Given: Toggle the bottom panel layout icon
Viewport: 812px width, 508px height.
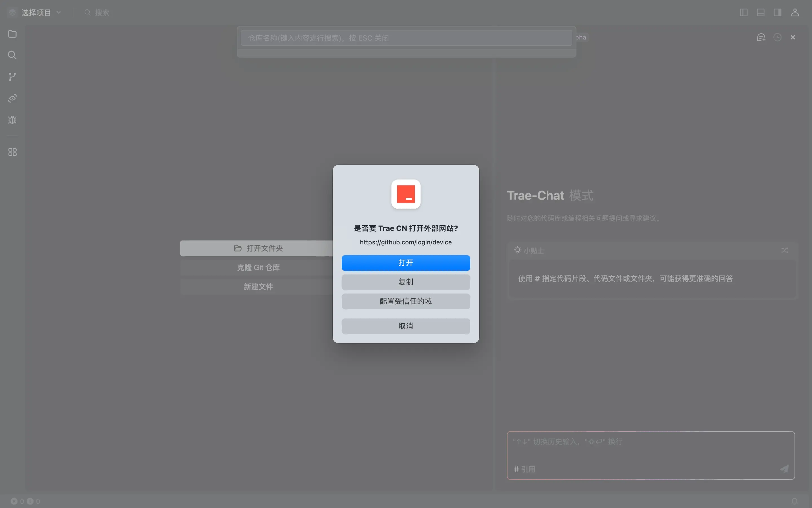Looking at the screenshot, I should (x=761, y=12).
